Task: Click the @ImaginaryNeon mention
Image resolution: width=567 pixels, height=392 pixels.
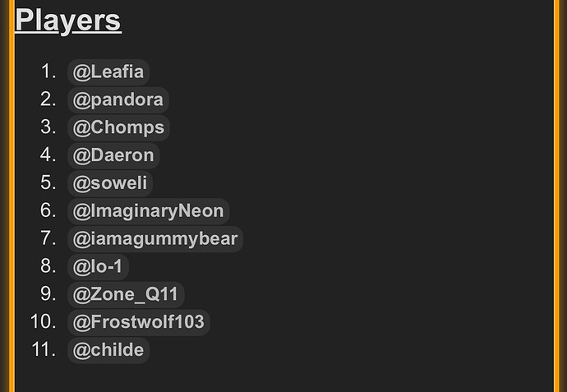Action: [x=148, y=211]
